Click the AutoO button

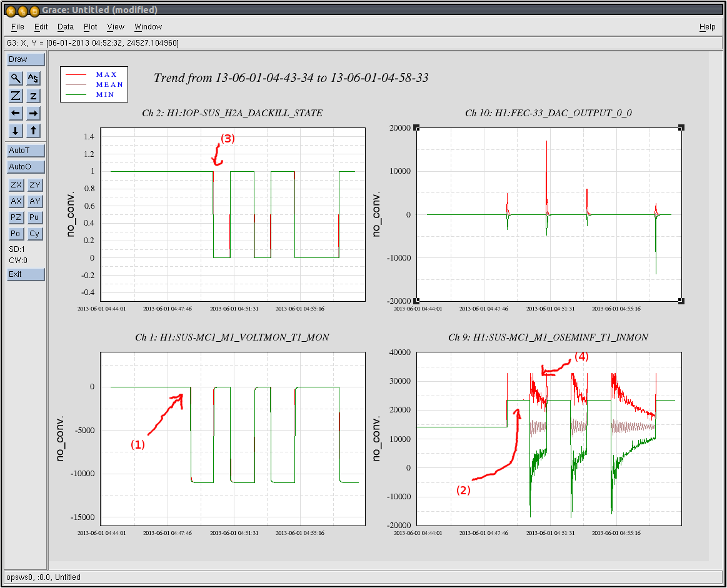tap(26, 167)
